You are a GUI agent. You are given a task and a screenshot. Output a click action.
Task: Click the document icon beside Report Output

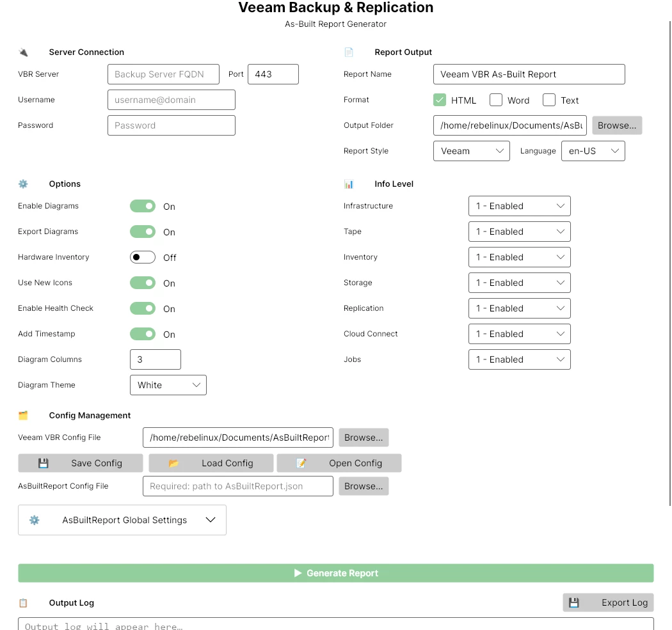coord(349,52)
